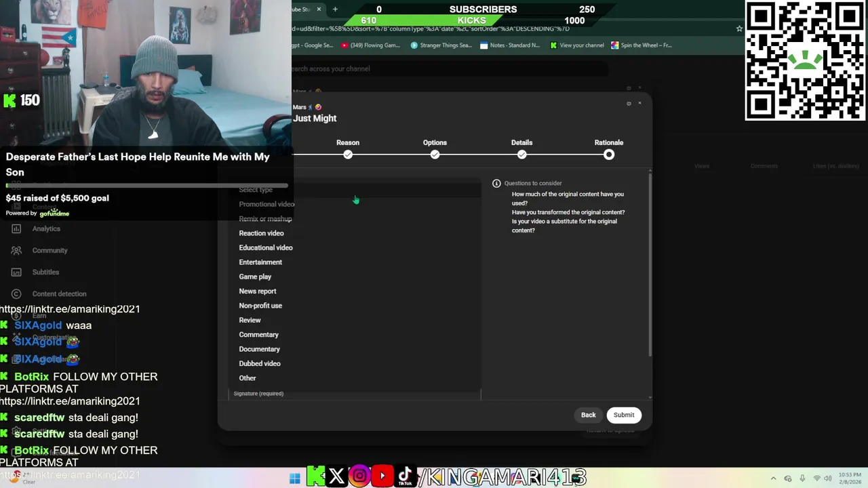Click the Instagram logo in the overlay
The width and height of the screenshot is (868, 488).
[359, 476]
